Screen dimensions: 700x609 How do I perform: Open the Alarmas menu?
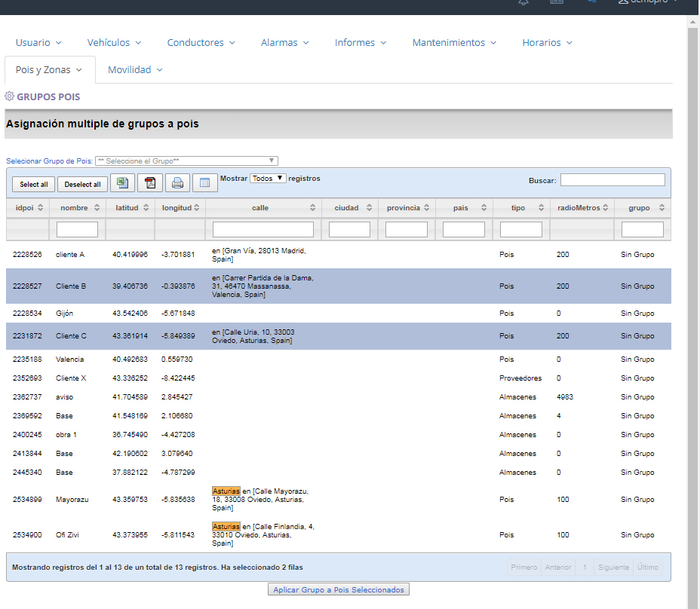(x=285, y=43)
